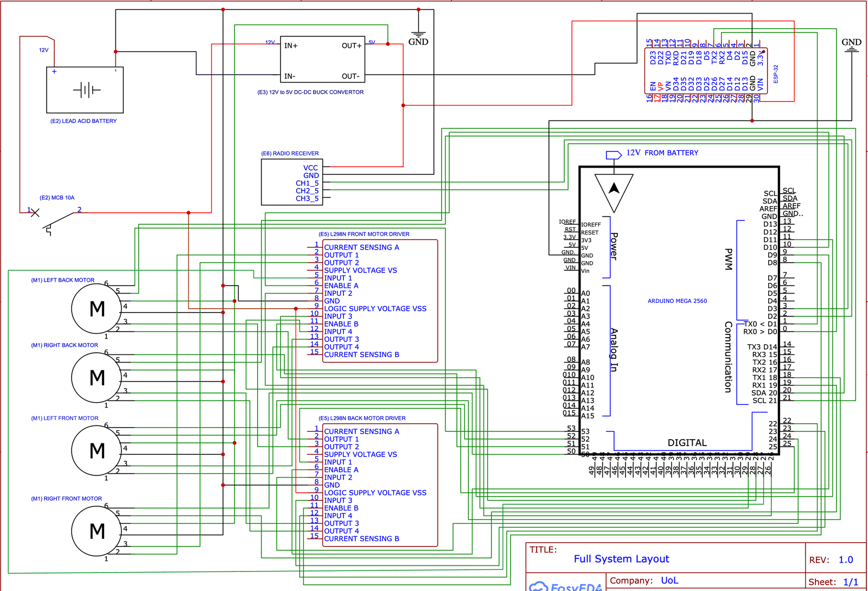Screen dimensions: 868x591
Task: Select the "(E2) MCB 10A" label
Action: (x=57, y=198)
